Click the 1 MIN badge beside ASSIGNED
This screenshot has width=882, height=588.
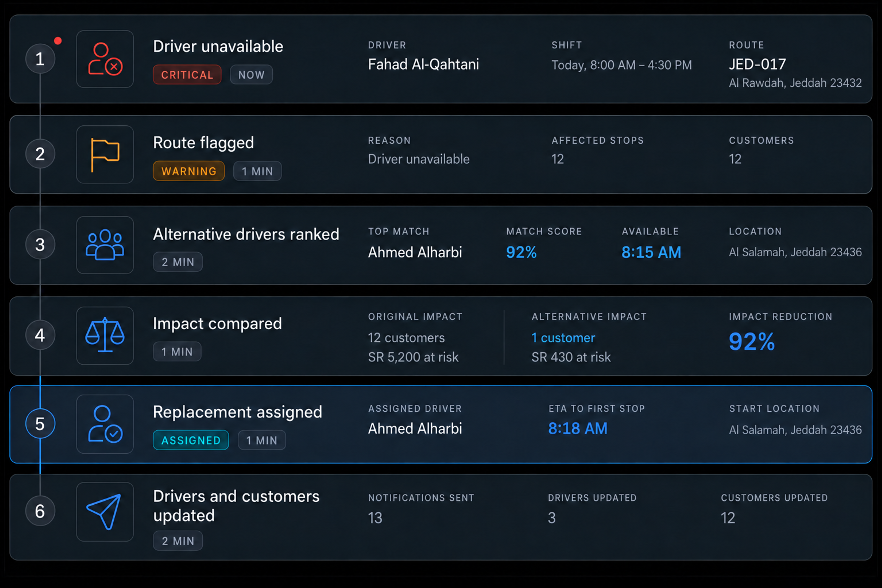[262, 440]
